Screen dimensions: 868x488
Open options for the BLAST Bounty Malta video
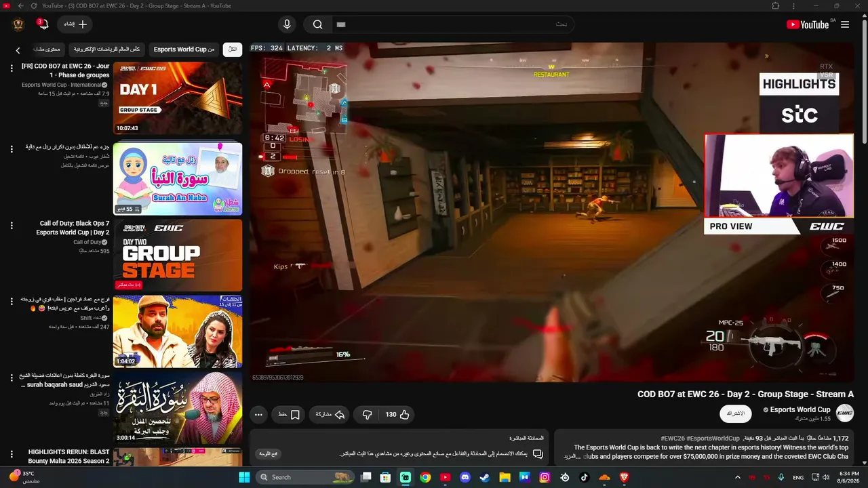point(12,454)
